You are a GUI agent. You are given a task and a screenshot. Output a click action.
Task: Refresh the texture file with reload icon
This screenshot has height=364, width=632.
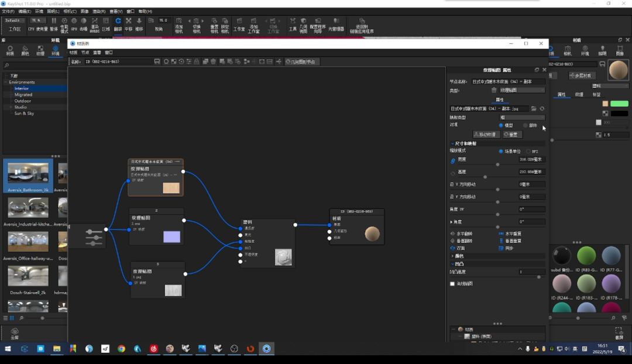[542, 108]
